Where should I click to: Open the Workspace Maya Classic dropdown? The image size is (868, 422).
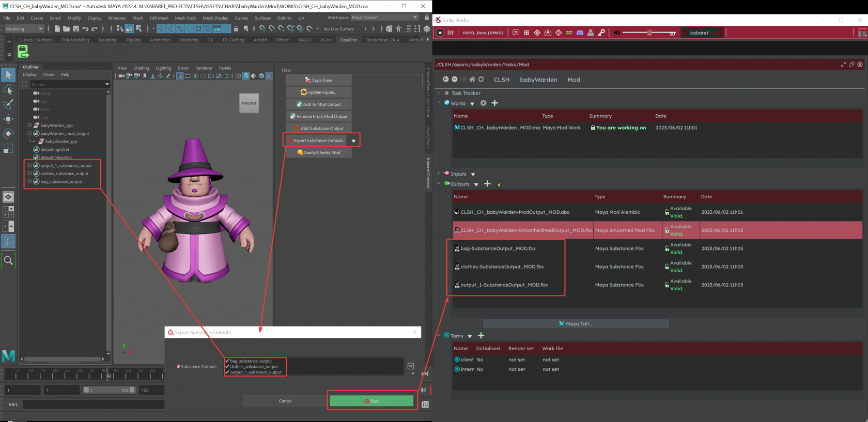tap(384, 18)
